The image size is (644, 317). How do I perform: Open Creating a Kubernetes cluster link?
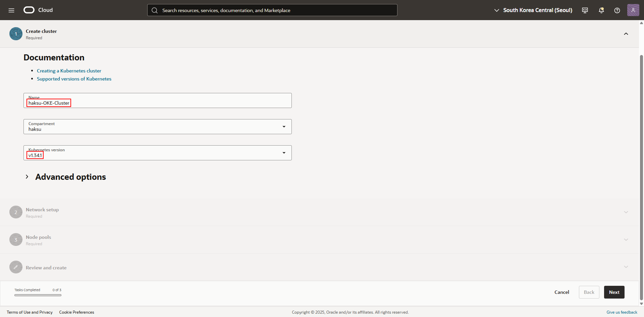coord(69,71)
